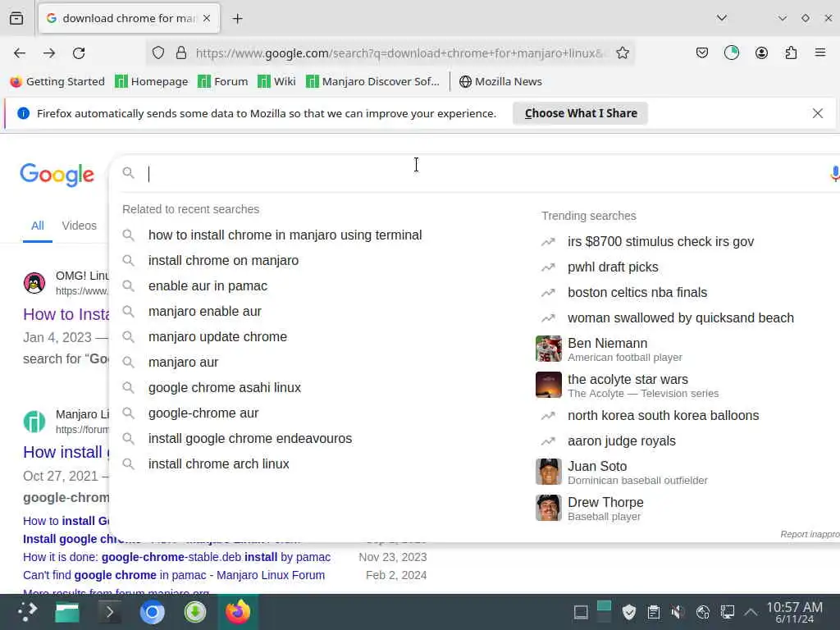Show site security padlock information
Viewport: 840px width, 630px height.
[181, 52]
